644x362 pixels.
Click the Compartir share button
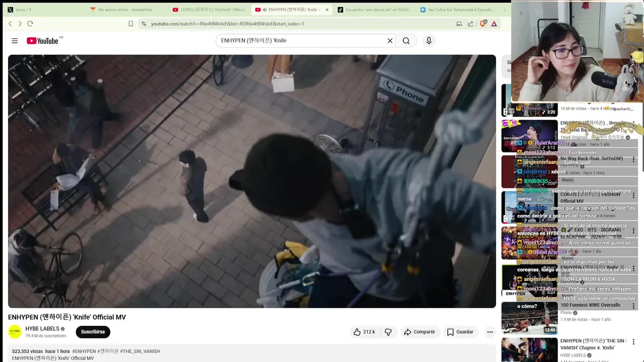(x=420, y=332)
